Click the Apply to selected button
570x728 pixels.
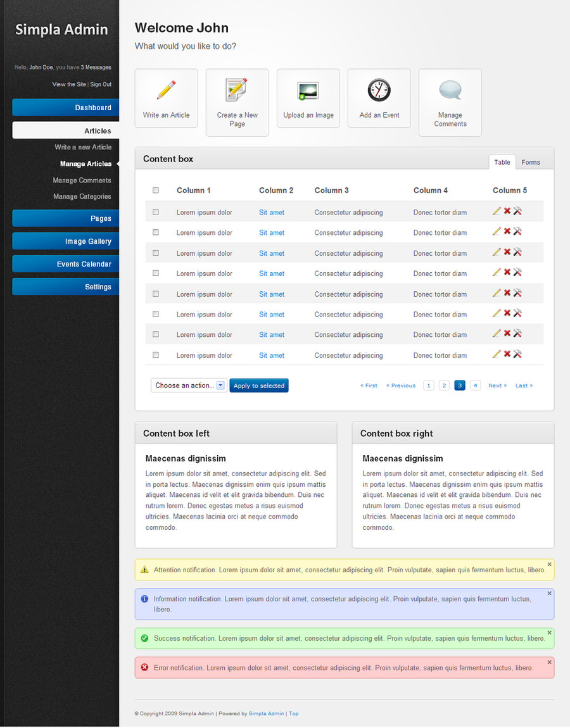pyautogui.click(x=259, y=386)
